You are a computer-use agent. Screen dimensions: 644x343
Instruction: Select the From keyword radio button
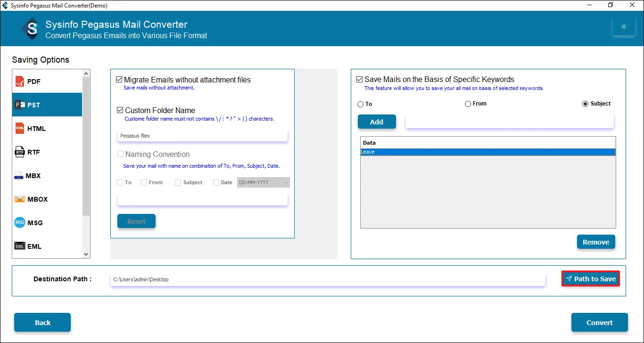[468, 104]
